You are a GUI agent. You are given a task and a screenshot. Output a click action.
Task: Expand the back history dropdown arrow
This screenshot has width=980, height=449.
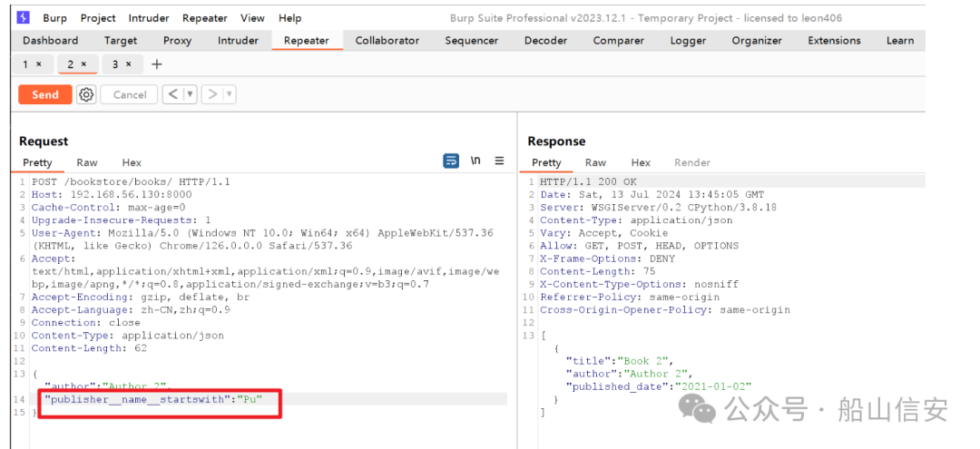click(190, 95)
